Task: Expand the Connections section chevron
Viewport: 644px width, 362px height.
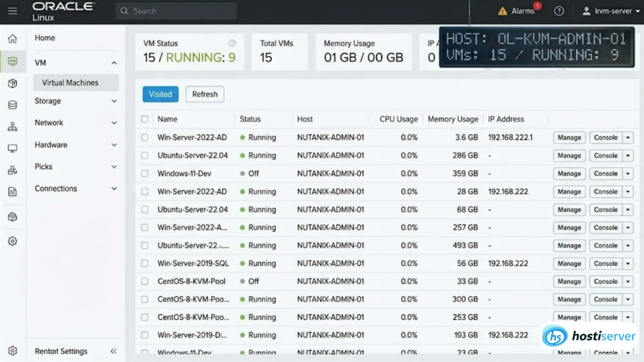Action: 114,189
